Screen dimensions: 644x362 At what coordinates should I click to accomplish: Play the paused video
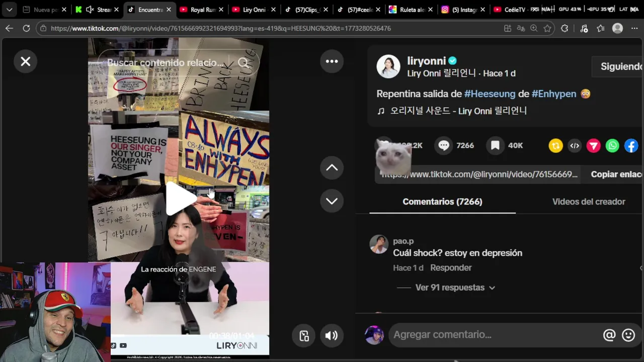[x=180, y=198]
